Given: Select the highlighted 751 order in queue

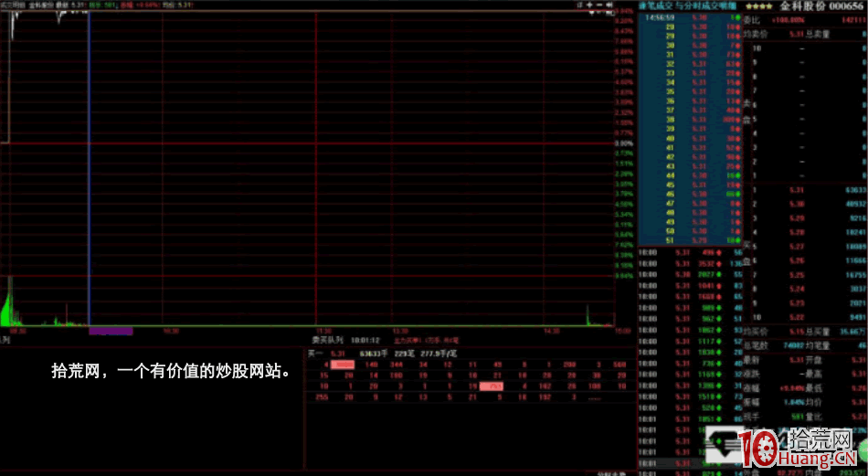Looking at the screenshot, I should (492, 386).
